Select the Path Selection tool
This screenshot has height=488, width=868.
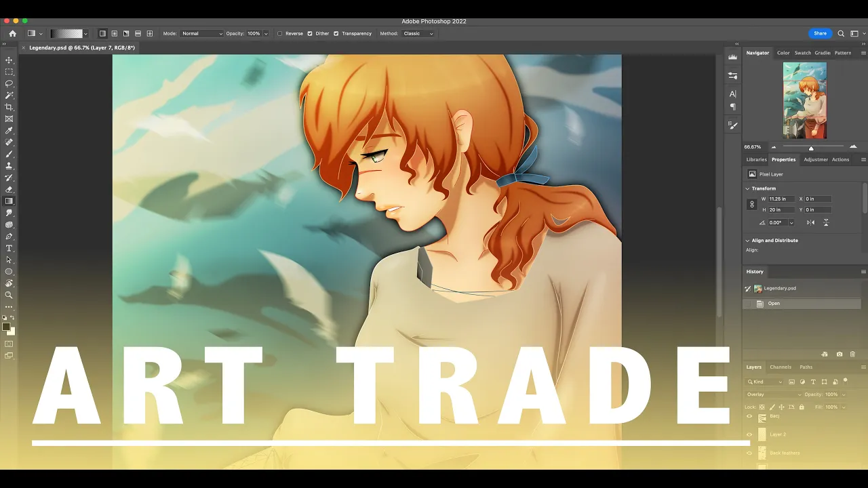[x=9, y=260]
